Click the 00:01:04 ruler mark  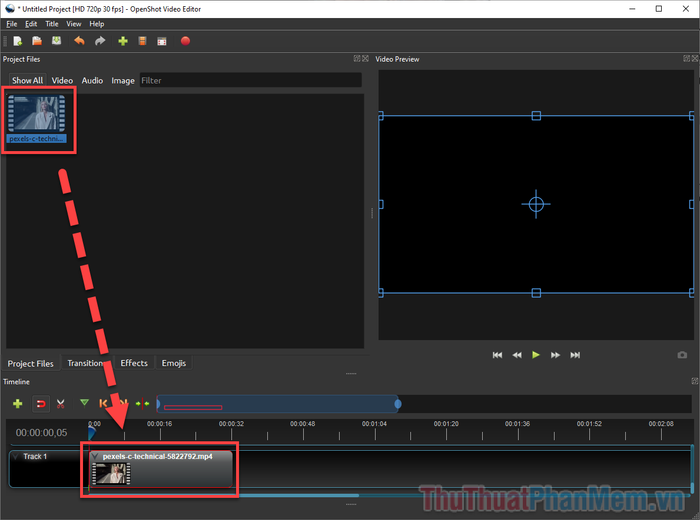pos(374,424)
